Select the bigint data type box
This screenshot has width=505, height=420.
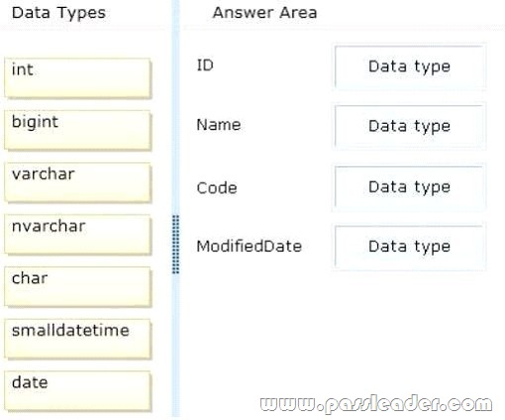(77, 130)
